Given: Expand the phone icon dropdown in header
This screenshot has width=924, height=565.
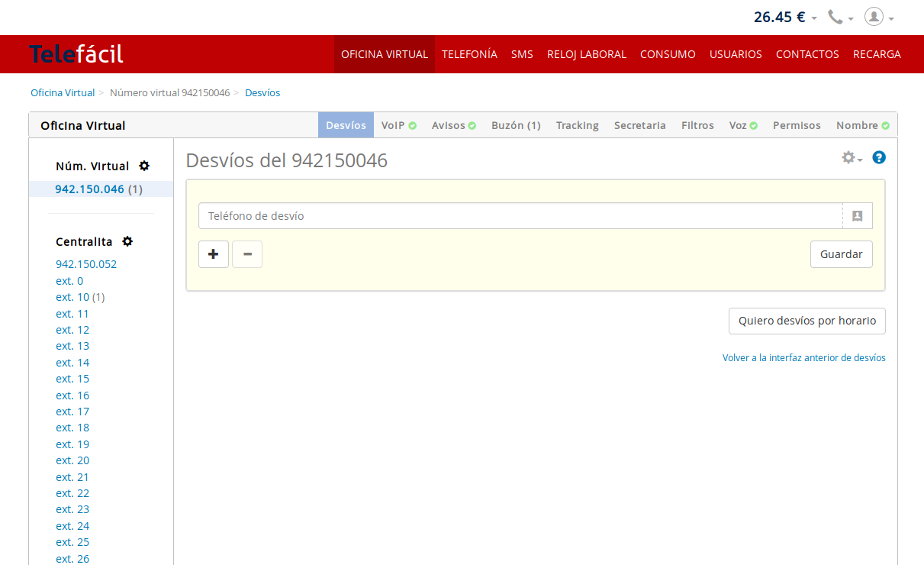Looking at the screenshot, I should (840, 17).
